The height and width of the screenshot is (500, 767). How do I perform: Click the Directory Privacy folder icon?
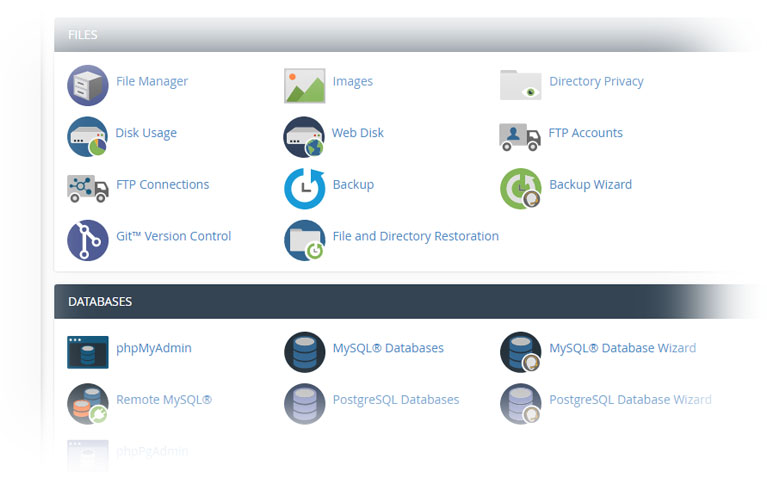pos(520,85)
